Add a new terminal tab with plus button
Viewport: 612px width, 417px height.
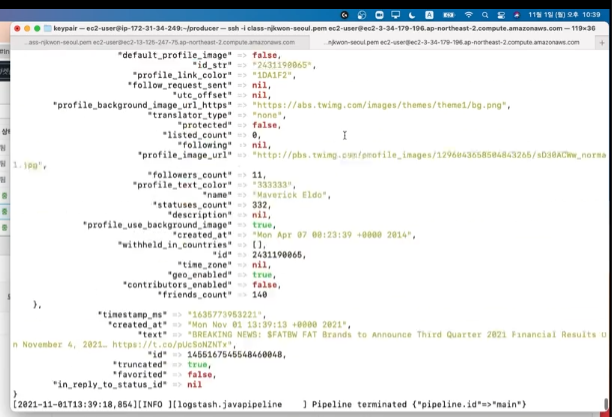[x=602, y=43]
